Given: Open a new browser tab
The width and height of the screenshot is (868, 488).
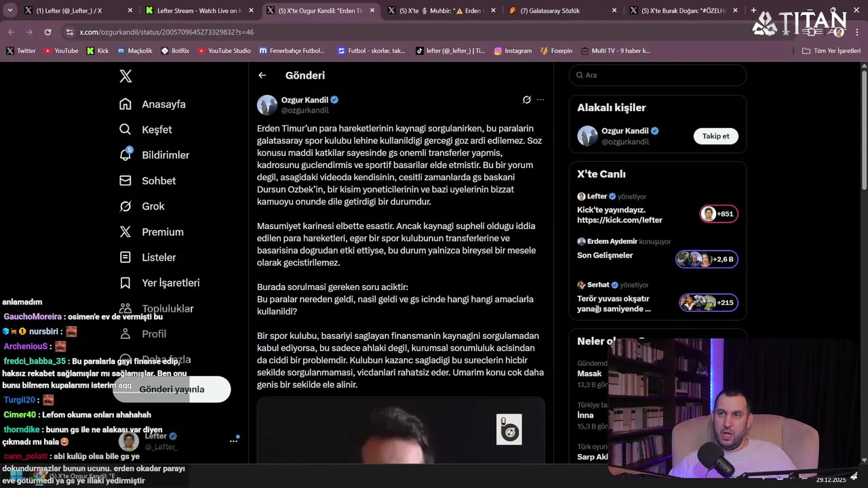Looking at the screenshot, I should click(753, 11).
